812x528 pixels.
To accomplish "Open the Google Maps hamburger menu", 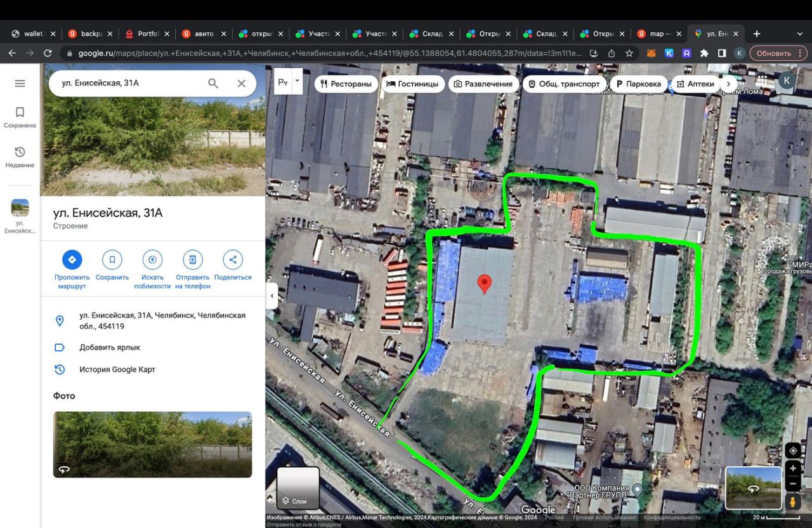I will (x=20, y=83).
